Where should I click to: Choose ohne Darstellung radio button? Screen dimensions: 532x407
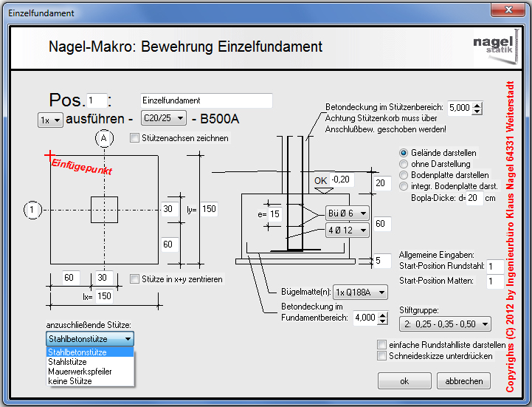pyautogui.click(x=404, y=164)
